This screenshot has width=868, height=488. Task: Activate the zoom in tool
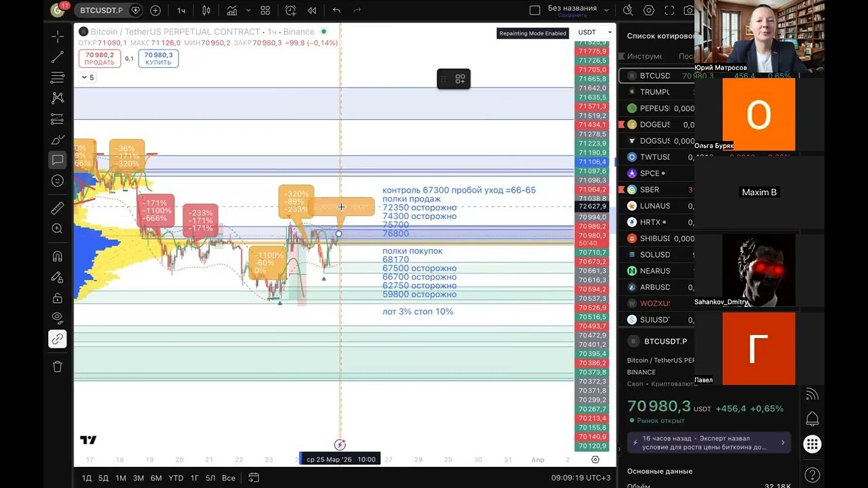point(58,229)
